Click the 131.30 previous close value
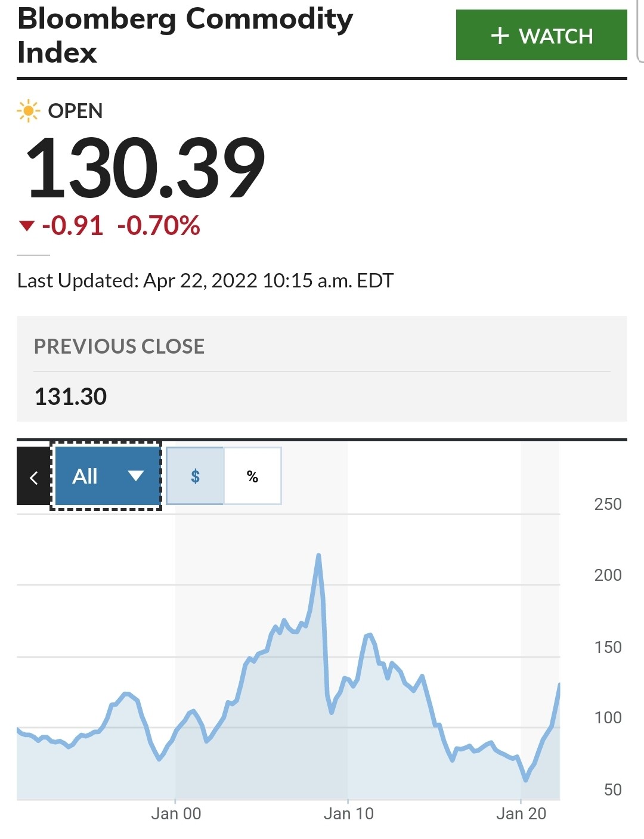Image resolution: width=644 pixels, height=839 pixels. coord(70,397)
